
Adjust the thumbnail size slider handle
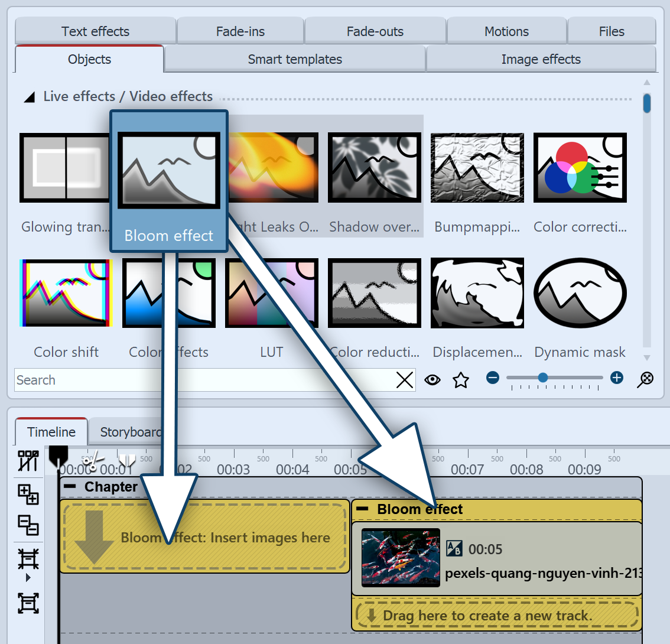[542, 378]
